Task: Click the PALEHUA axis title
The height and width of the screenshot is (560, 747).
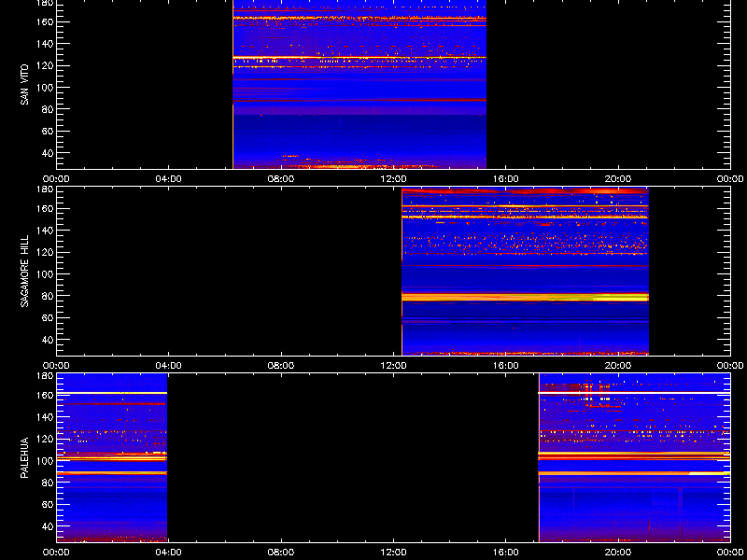Action: tap(25, 457)
